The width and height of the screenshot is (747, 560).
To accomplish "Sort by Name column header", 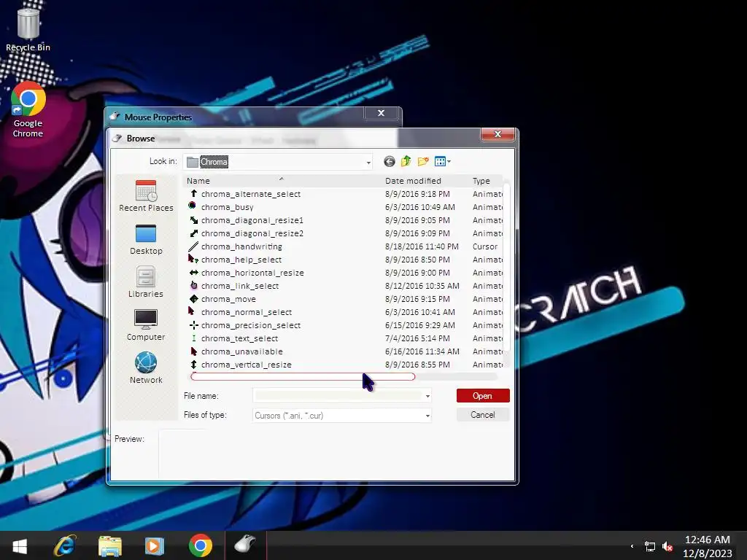I will 281,181.
